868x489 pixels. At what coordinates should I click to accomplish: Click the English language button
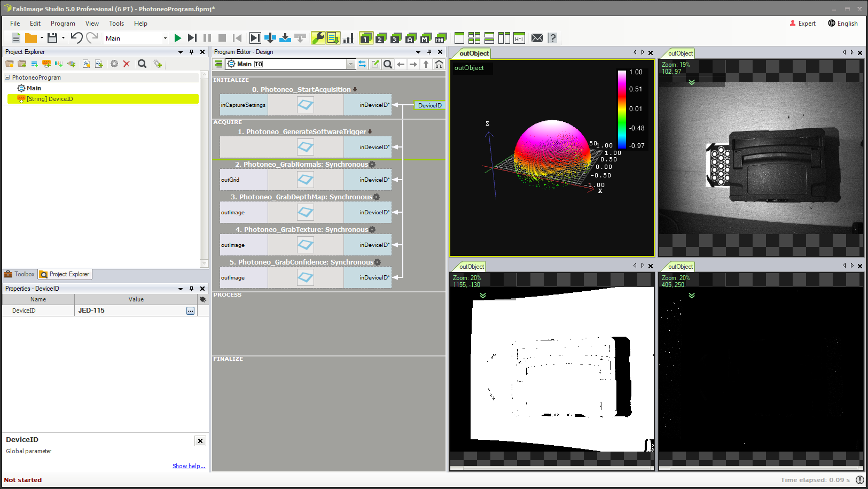843,24
